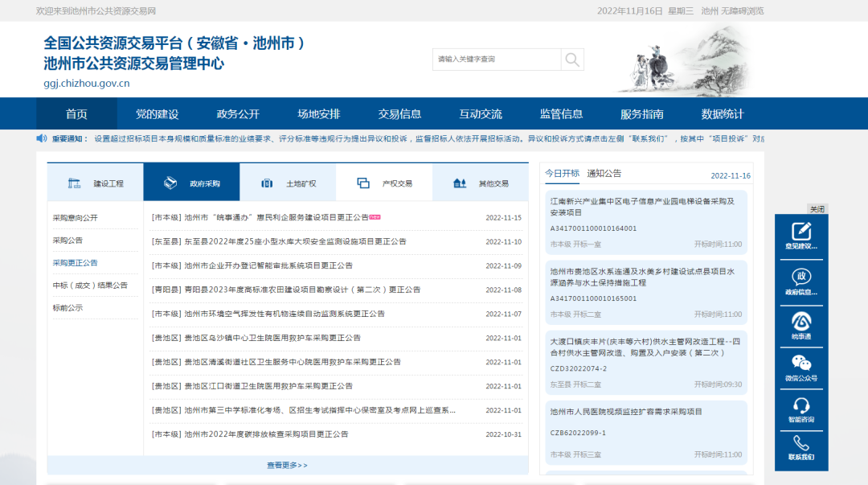The height and width of the screenshot is (485, 868).
Task: Open the 产权交易 category tab
Action: coord(384,183)
